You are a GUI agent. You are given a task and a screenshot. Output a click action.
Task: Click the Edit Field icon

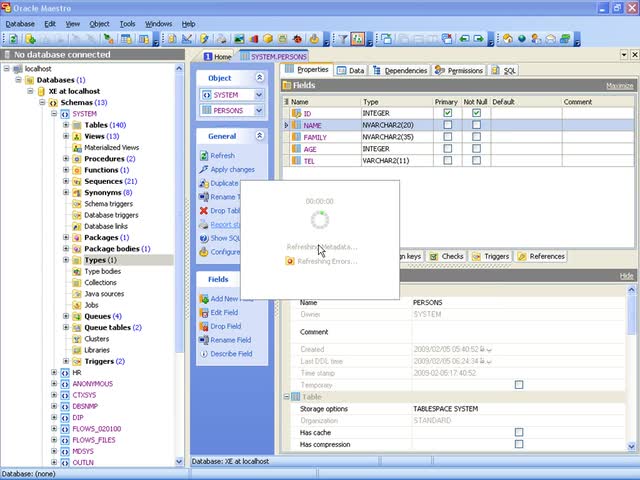(x=204, y=313)
